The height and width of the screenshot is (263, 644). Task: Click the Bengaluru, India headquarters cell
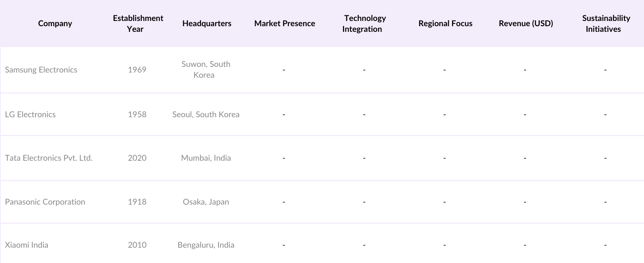pos(206,245)
